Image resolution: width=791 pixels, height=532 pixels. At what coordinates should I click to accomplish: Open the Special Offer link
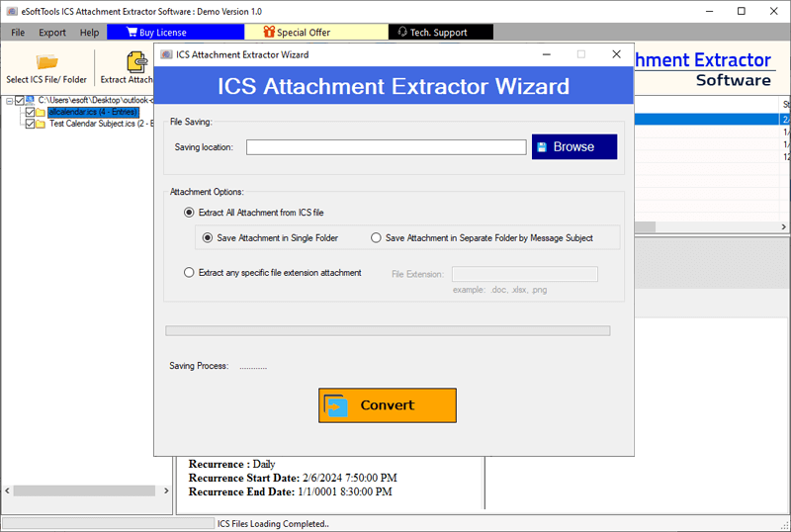316,32
